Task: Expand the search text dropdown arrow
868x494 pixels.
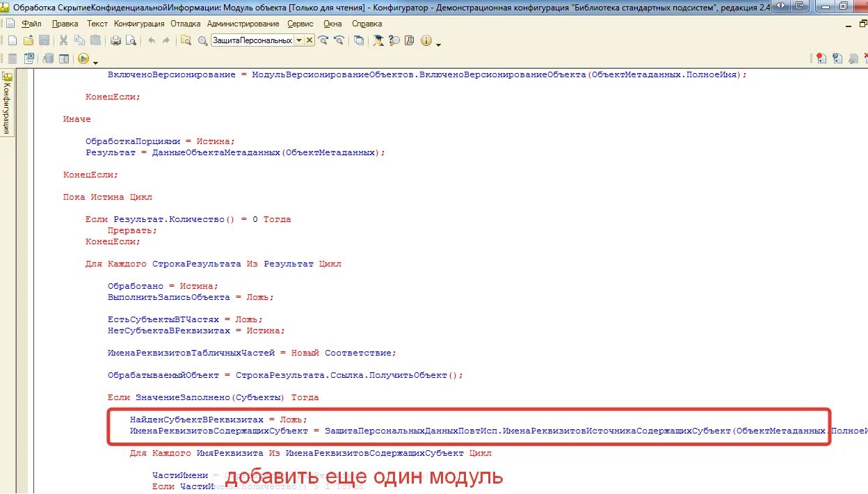Action: (299, 40)
